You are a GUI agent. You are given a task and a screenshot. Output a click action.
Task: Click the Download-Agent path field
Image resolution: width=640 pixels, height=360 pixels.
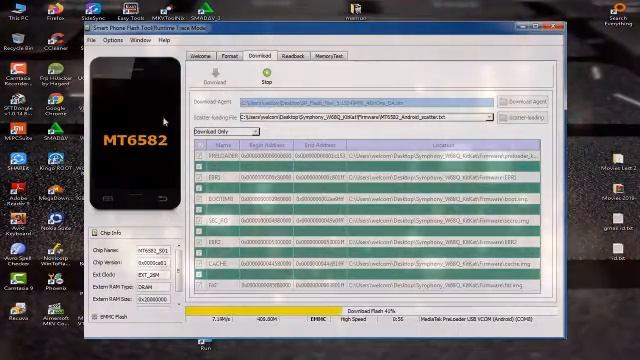(x=367, y=102)
